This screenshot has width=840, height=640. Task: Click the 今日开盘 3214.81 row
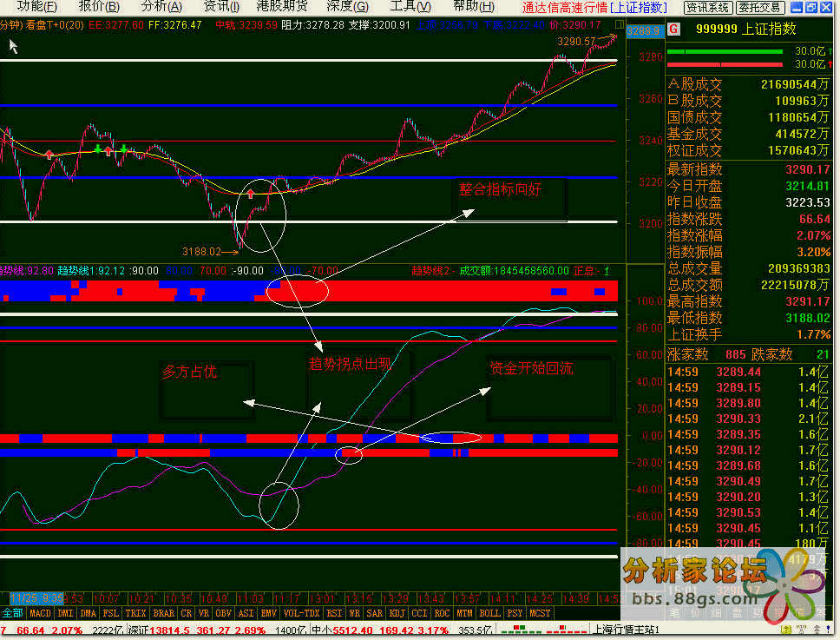pos(748,187)
